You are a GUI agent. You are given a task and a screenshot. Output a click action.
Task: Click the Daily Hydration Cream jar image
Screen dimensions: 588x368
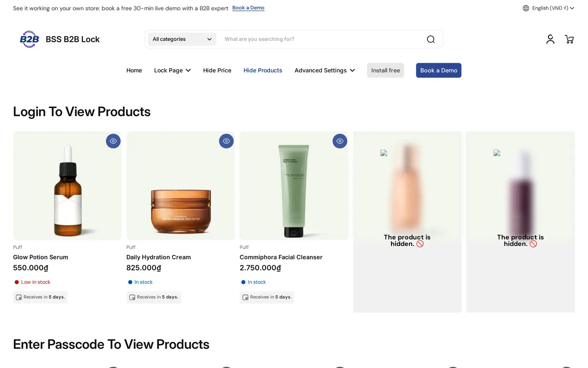[x=181, y=185]
